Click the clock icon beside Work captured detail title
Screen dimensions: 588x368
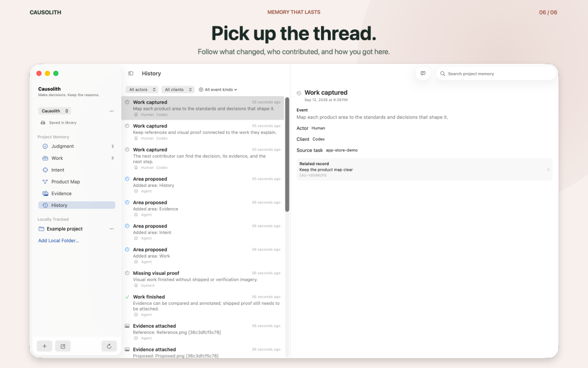coord(299,93)
